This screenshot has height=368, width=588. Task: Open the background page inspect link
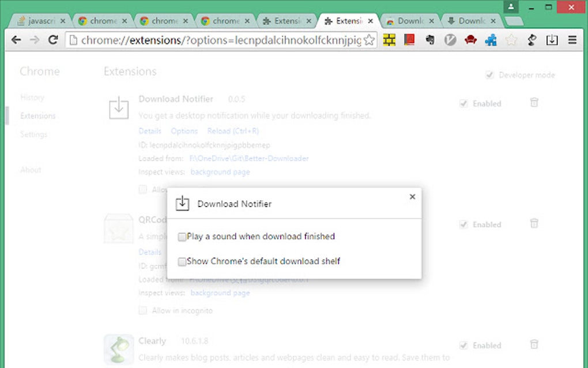coord(220,172)
